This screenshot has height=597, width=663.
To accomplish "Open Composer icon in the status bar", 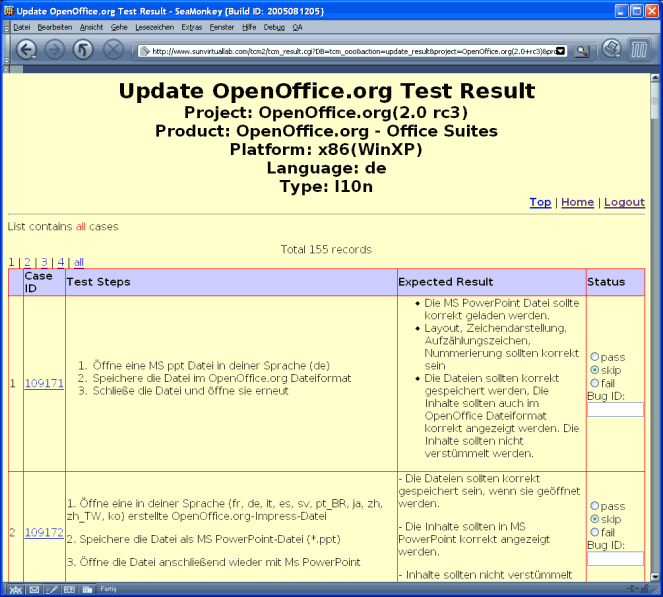I will (52, 589).
